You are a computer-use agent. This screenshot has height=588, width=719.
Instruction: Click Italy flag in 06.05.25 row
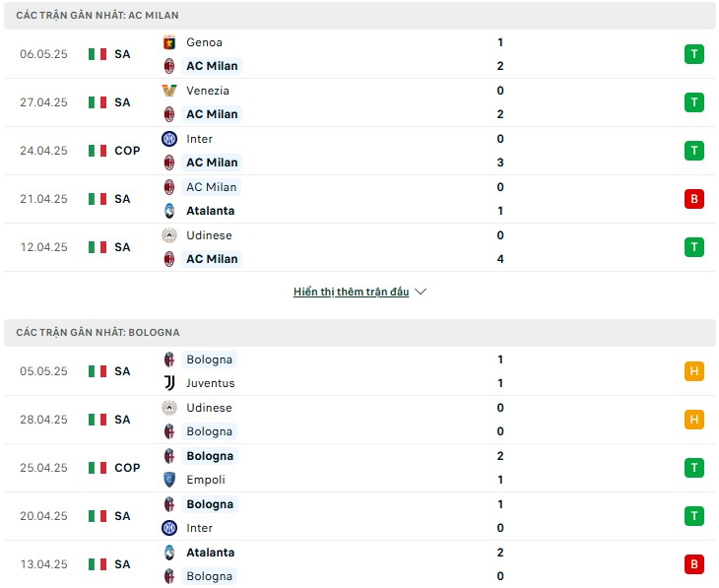pyautogui.click(x=98, y=54)
